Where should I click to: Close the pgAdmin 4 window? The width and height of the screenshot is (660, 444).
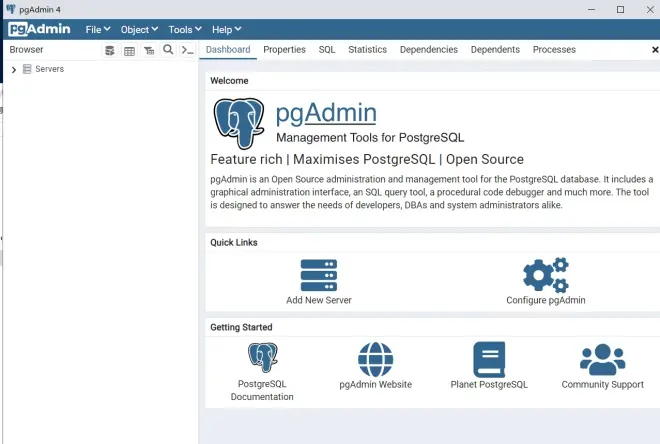click(650, 9)
